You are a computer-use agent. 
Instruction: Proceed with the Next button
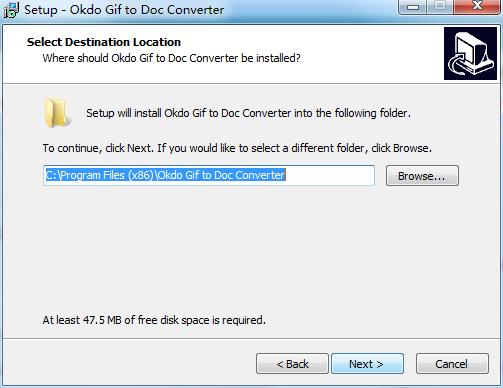[x=367, y=364]
